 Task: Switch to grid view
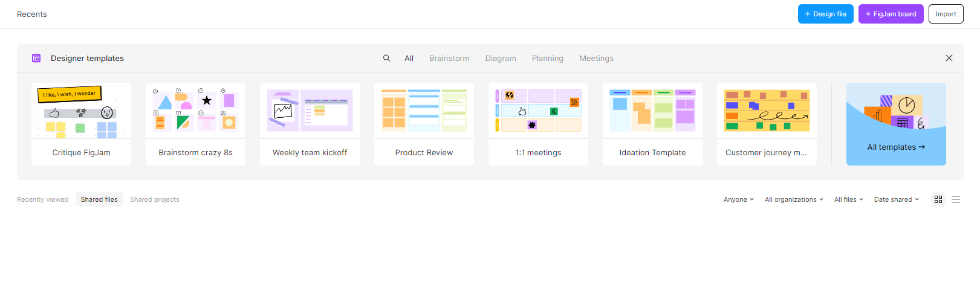[938, 199]
